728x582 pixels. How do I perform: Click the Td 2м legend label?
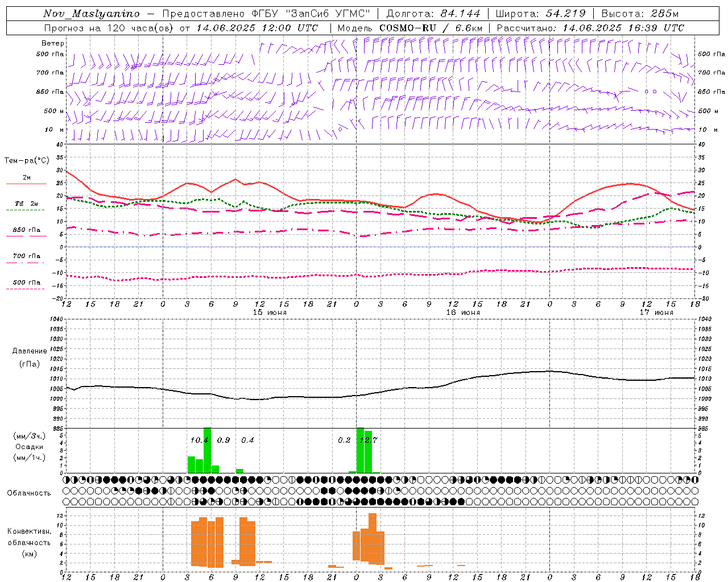(27, 203)
